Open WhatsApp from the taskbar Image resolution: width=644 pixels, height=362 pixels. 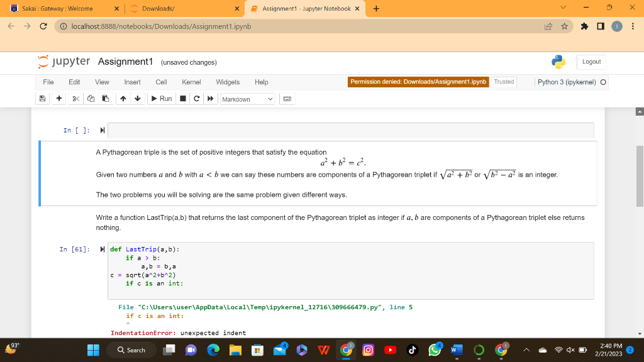click(x=434, y=350)
